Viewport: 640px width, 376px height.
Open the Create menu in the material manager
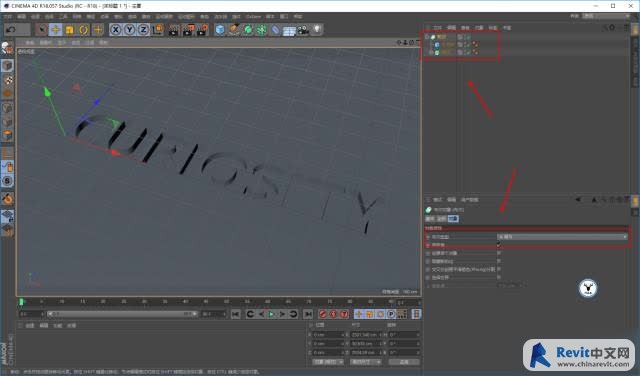(30, 326)
